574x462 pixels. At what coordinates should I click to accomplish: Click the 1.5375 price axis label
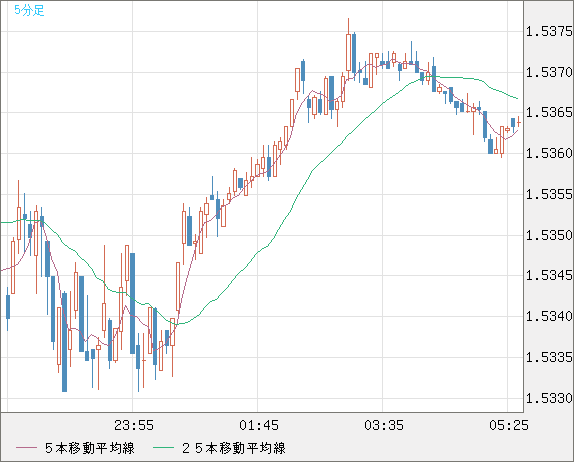pyautogui.click(x=549, y=31)
